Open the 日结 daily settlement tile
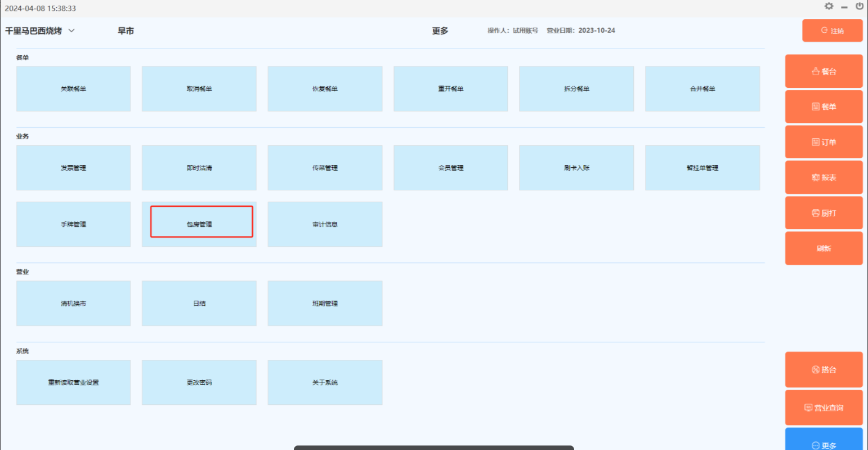This screenshot has height=450, width=868. 199,304
